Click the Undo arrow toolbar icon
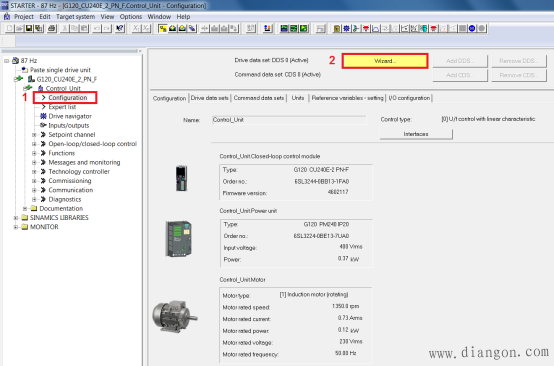Screen dimensions: 554x366 click(x=97, y=28)
